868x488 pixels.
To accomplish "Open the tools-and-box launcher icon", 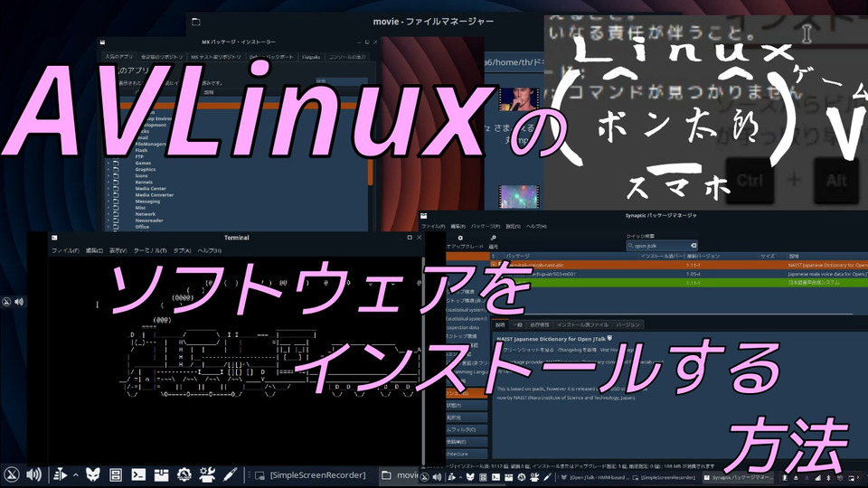I will pos(208,474).
